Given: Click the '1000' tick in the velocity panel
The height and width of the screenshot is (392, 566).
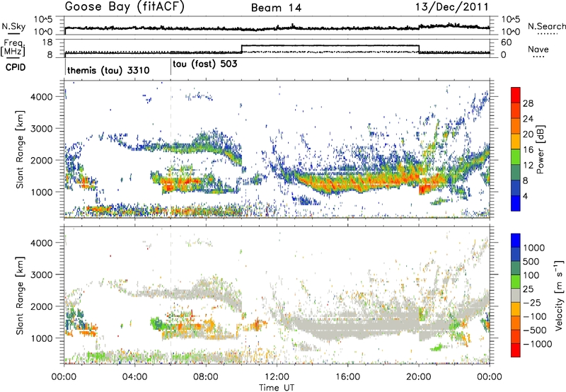Looking at the screenshot, I should [x=42, y=338].
